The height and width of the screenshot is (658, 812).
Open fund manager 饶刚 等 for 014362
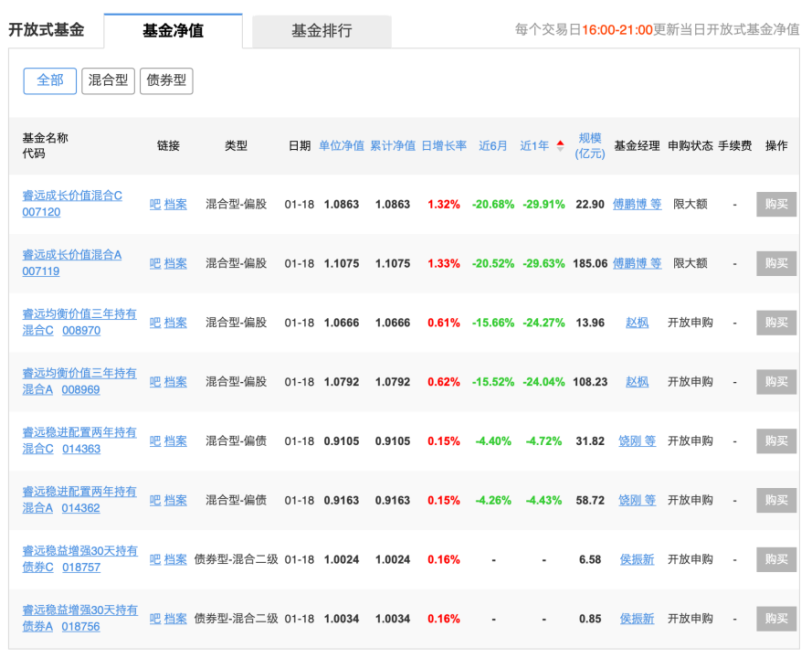[x=637, y=500]
